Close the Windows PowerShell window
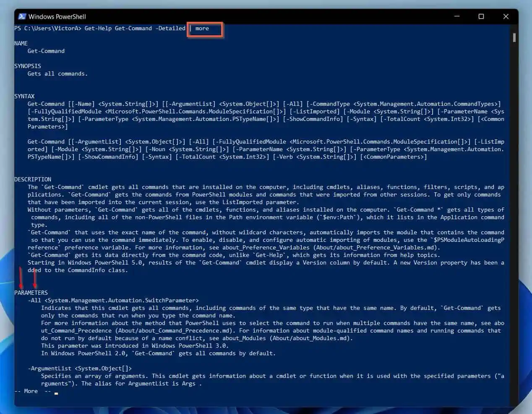This screenshot has width=532, height=414. coord(506,16)
